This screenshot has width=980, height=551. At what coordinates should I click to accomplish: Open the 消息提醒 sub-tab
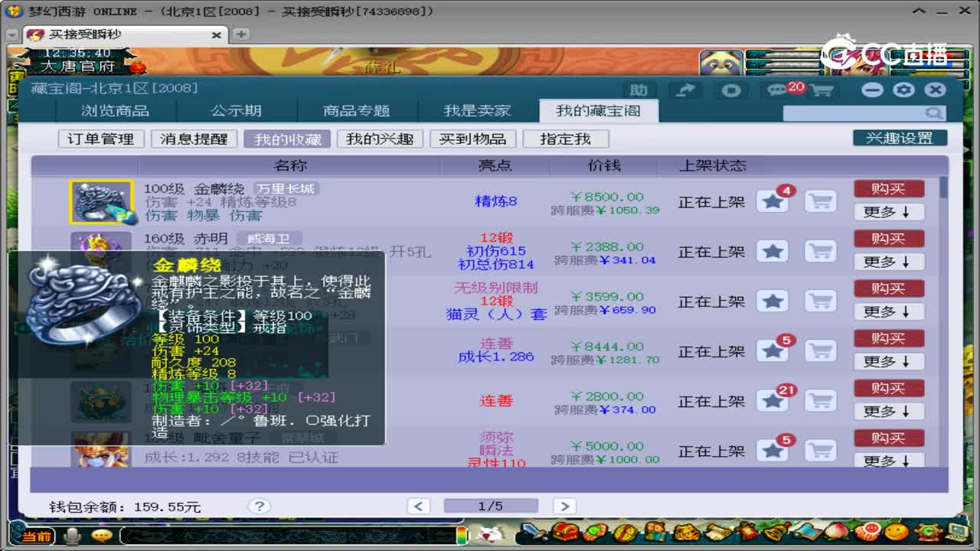[194, 139]
